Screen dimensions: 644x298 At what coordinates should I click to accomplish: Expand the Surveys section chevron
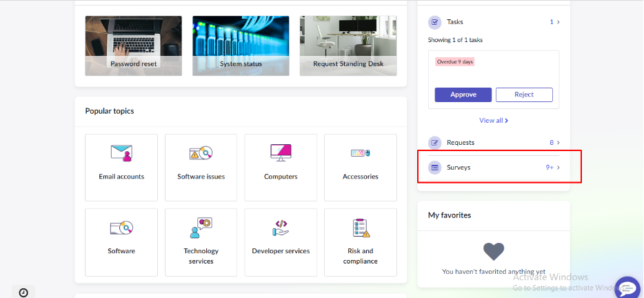[558, 168]
